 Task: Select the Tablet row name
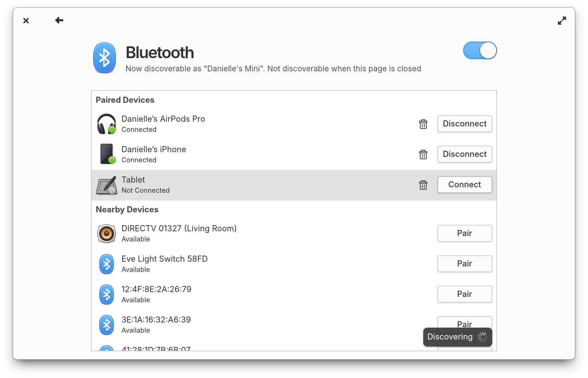(133, 180)
